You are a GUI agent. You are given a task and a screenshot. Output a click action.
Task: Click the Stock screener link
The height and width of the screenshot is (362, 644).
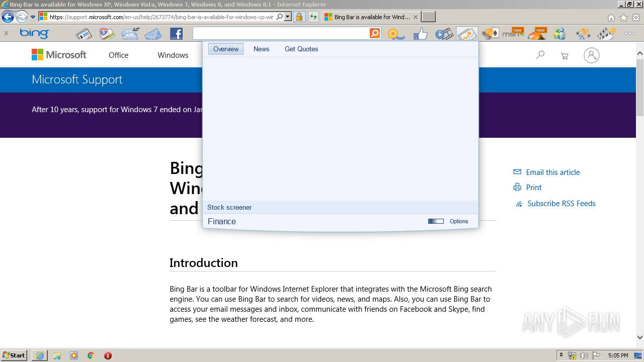(229, 207)
